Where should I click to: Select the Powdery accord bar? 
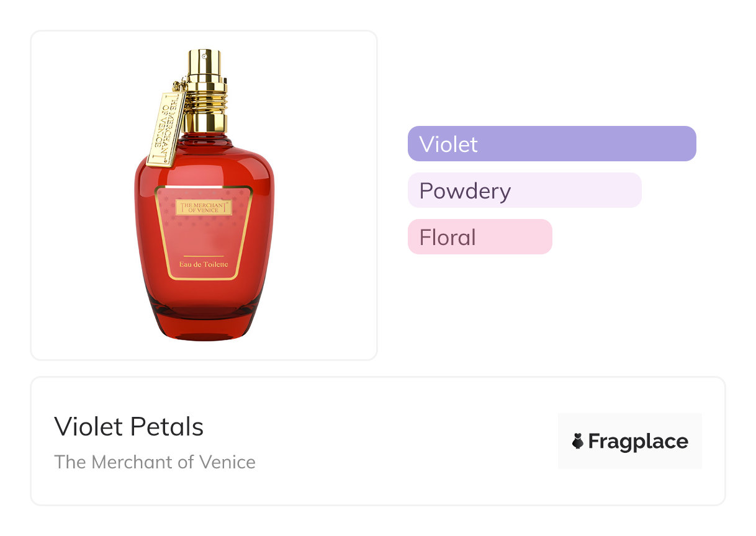524,190
